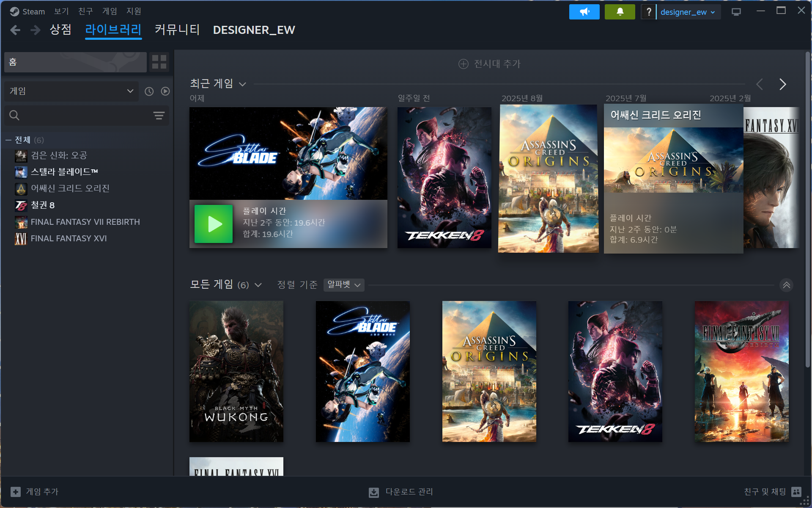Select Tekken 8 icon in sidebar
Screen dimensions: 812x508
pyautogui.click(x=21, y=205)
